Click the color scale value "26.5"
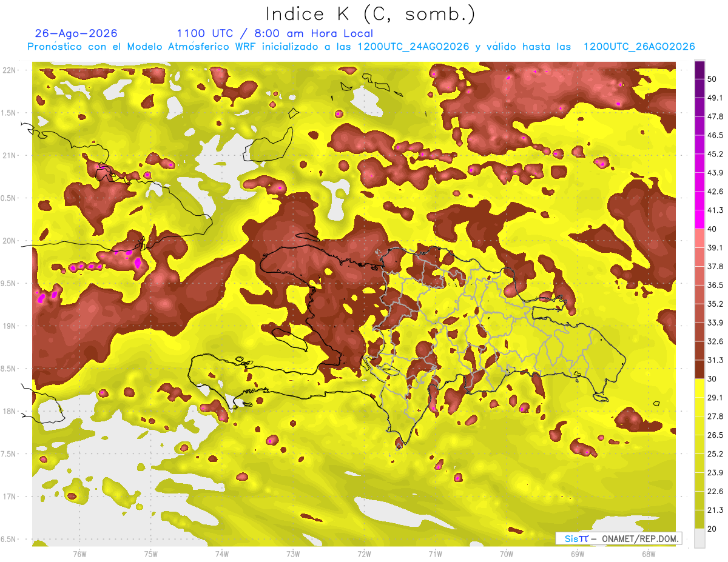Screen dimensions: 728x562 (x=715, y=435)
